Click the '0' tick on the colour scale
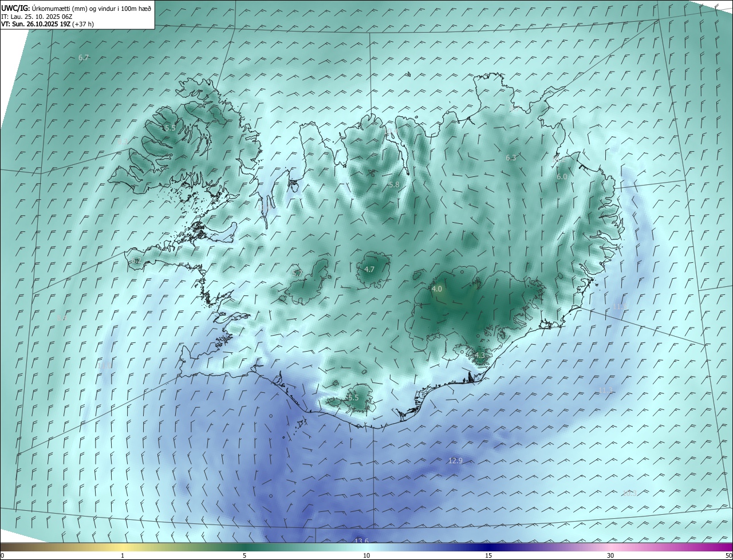Viewport: 733px width, 560px height. click(2, 555)
